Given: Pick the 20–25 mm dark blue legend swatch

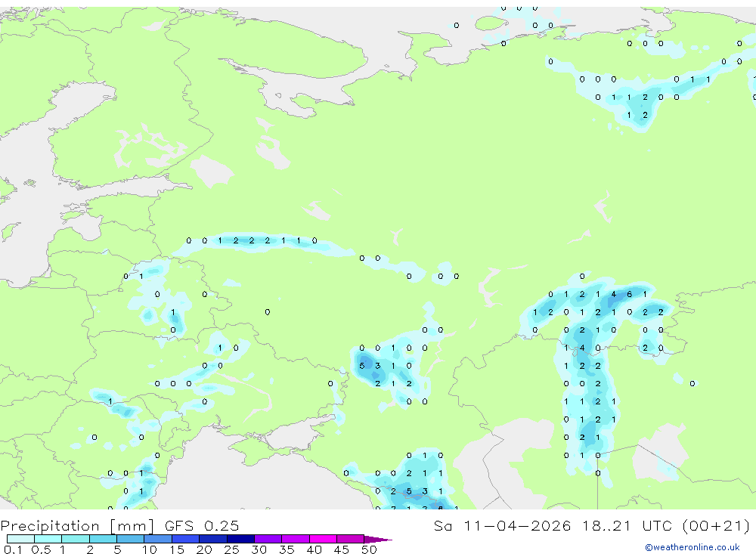Looking at the screenshot, I should 213,539.
